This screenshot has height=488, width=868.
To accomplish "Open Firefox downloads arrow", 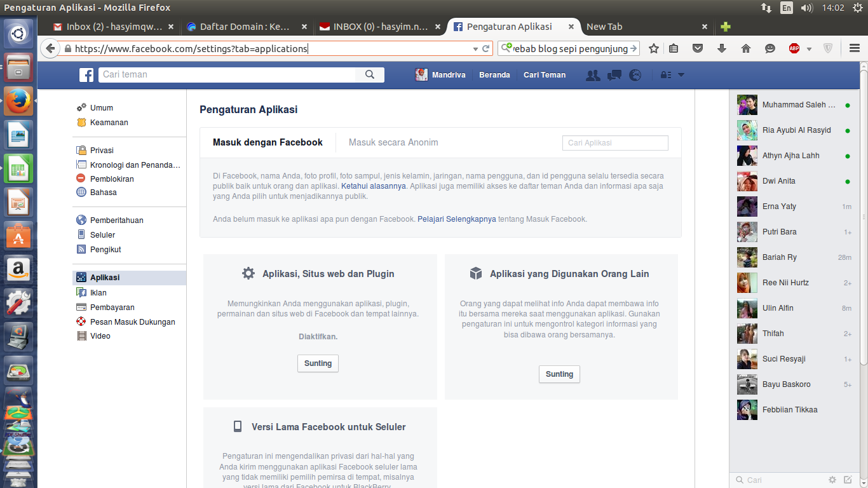I will pos(722,48).
